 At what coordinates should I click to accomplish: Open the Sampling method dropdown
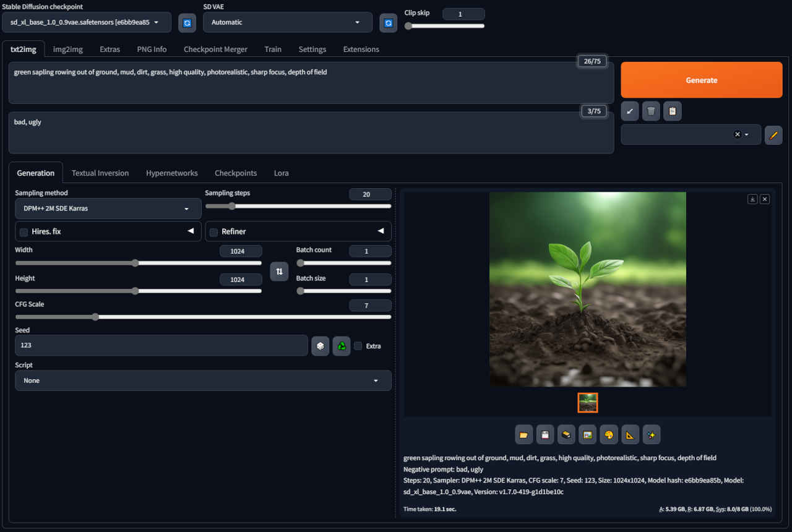pos(108,209)
